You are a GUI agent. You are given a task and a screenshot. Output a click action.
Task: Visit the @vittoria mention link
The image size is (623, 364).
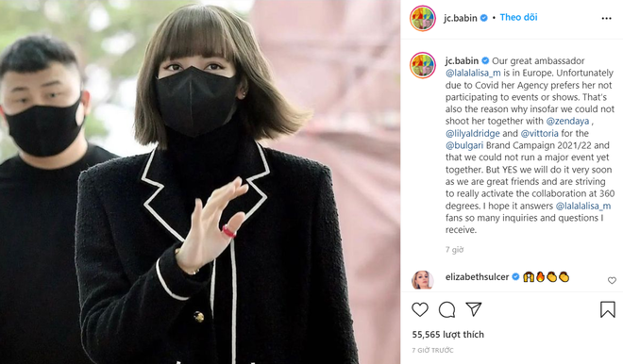point(540,133)
